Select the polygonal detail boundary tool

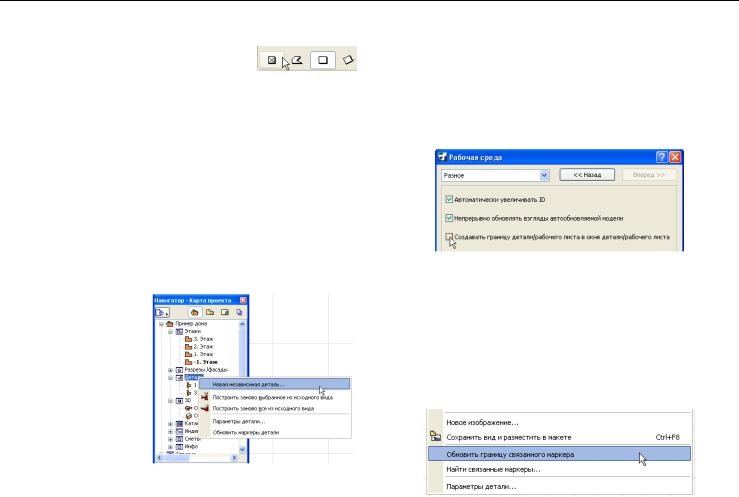click(x=297, y=60)
